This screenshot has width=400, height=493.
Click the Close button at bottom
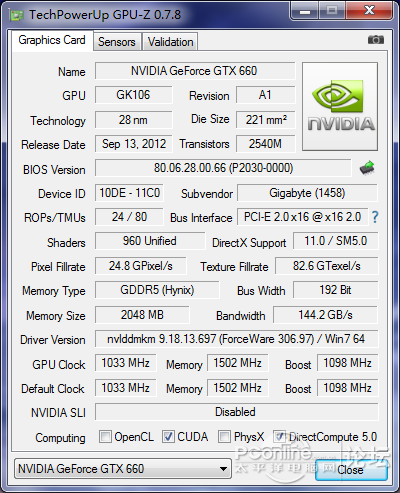coord(351,470)
